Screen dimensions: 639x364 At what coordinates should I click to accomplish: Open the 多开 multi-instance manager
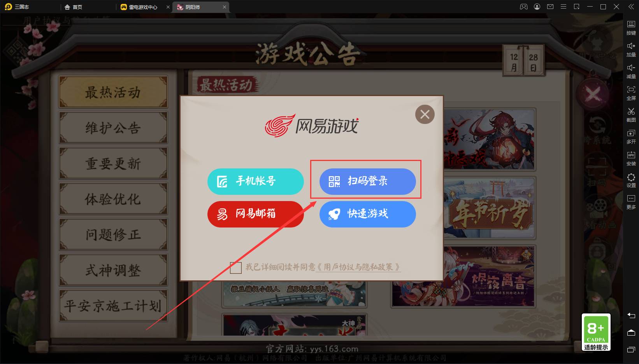click(631, 136)
